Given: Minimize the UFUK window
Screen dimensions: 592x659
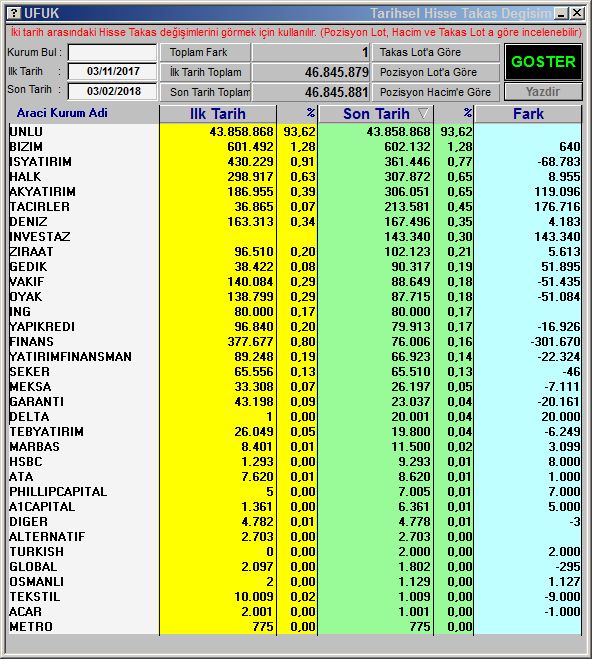Looking at the screenshot, I should pyautogui.click(x=561, y=13).
